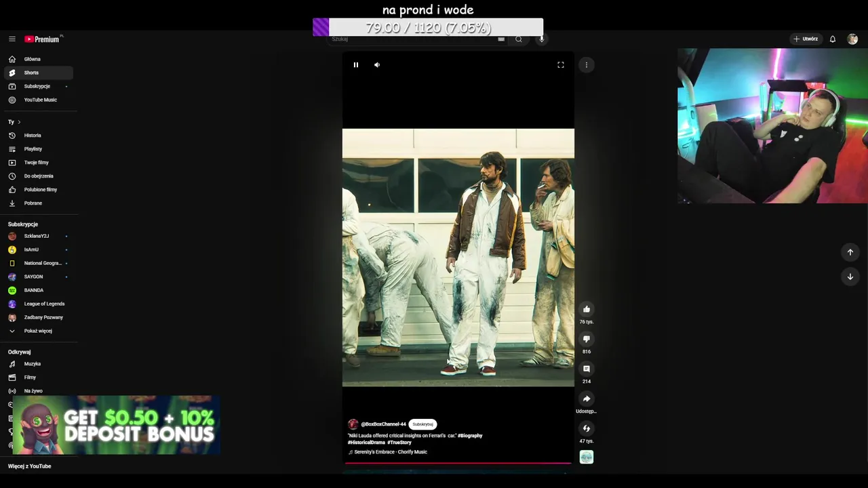Click the Utwórz create button
This screenshot has height=488, width=868.
806,39
